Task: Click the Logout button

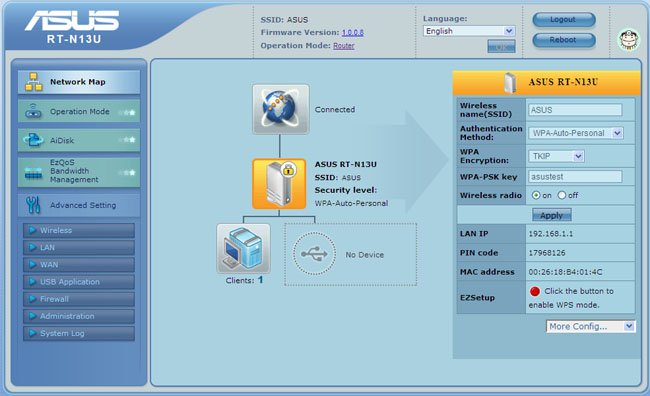Action: (x=564, y=19)
